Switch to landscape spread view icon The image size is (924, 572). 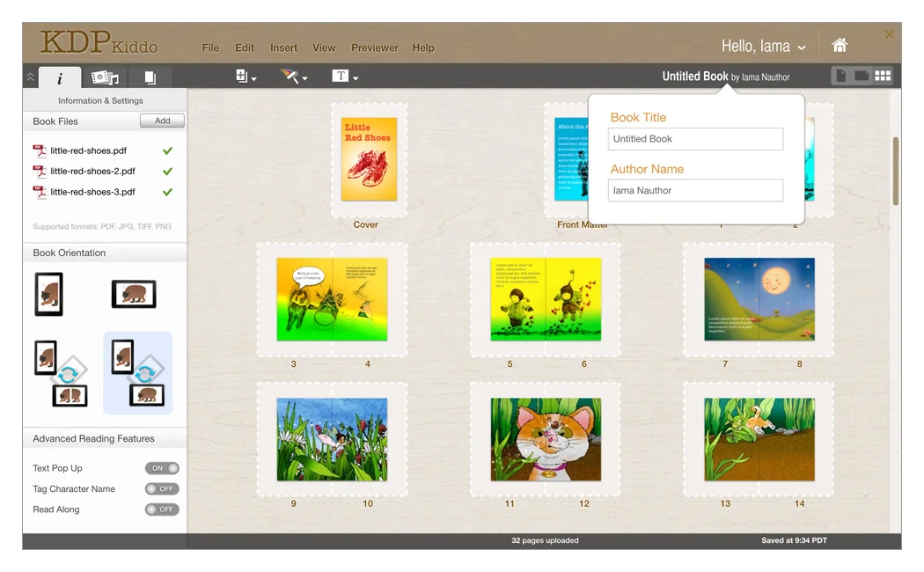(x=862, y=77)
